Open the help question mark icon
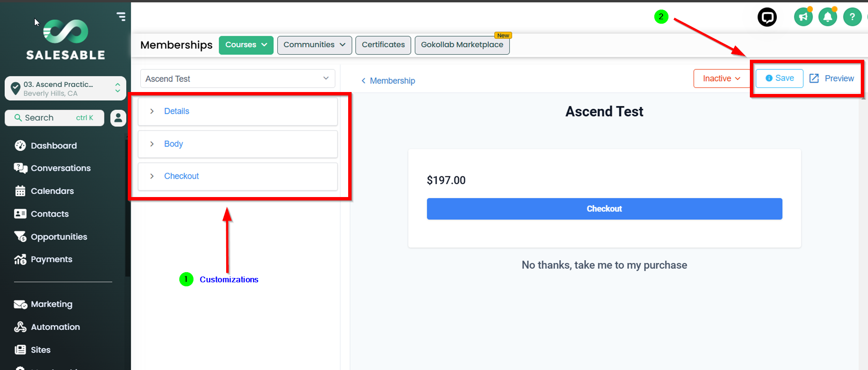Image resolution: width=868 pixels, height=370 pixels. point(853,17)
